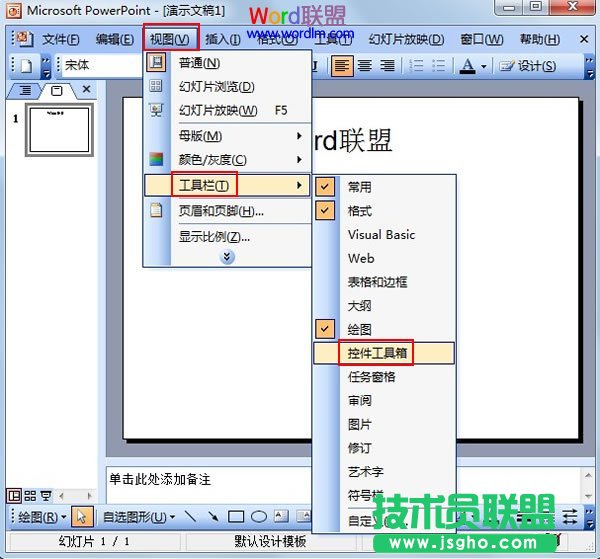Click the notes area 单击此处添加备注
The image size is (600, 559).
tap(160, 479)
